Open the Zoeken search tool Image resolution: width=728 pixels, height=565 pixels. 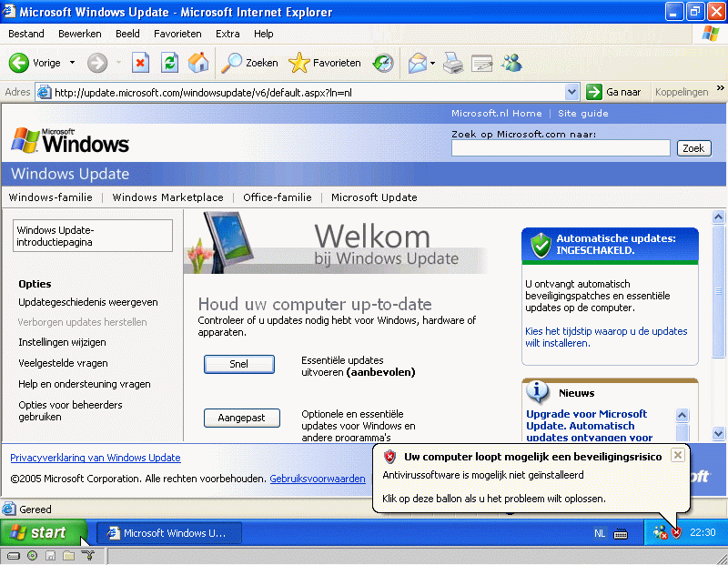[x=249, y=63]
